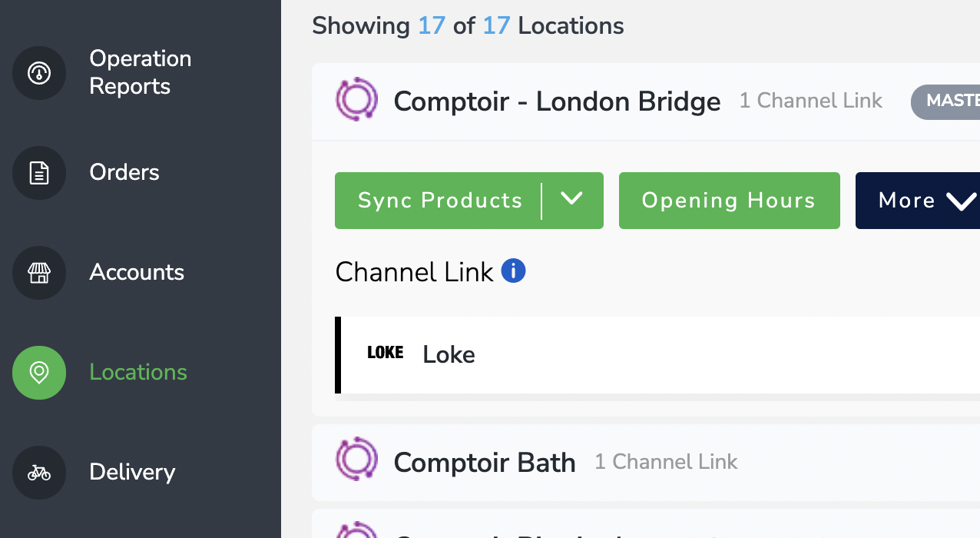The image size is (980, 538).
Task: Click the Comptoir Bath purple logo icon
Action: 357,460
